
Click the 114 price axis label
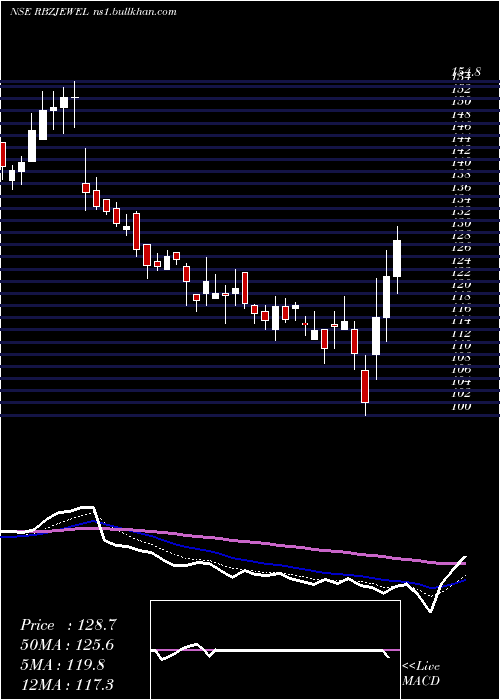click(462, 321)
